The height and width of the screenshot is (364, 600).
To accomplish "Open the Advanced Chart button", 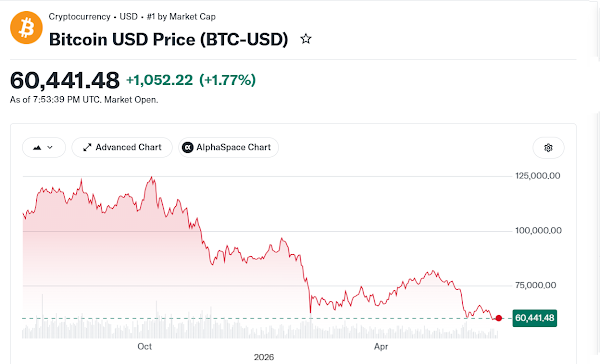I will [122, 147].
